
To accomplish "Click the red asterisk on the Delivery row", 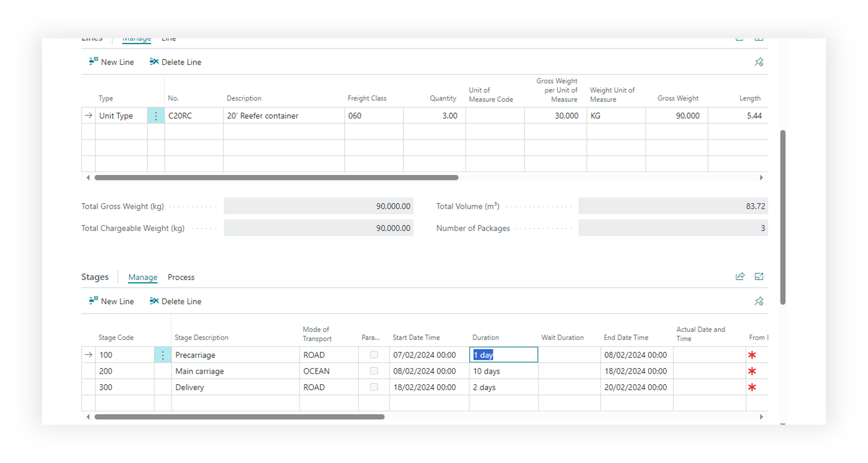I will click(x=752, y=388).
